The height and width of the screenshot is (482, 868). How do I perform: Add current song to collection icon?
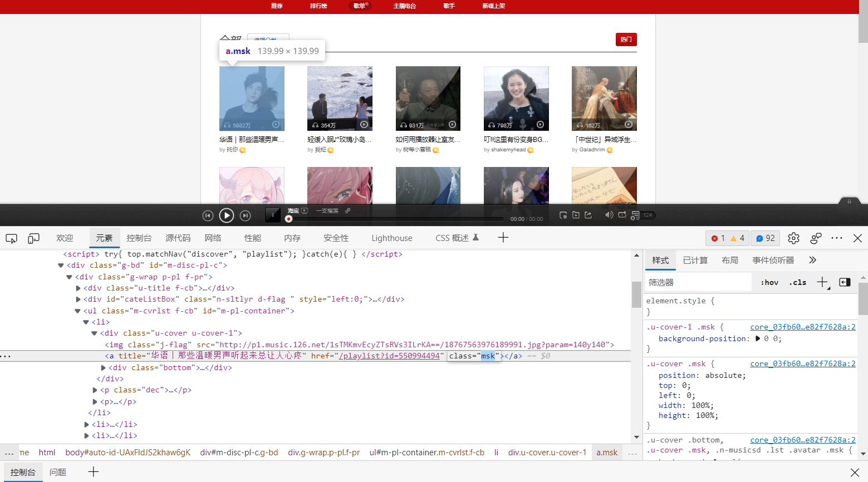(x=576, y=215)
